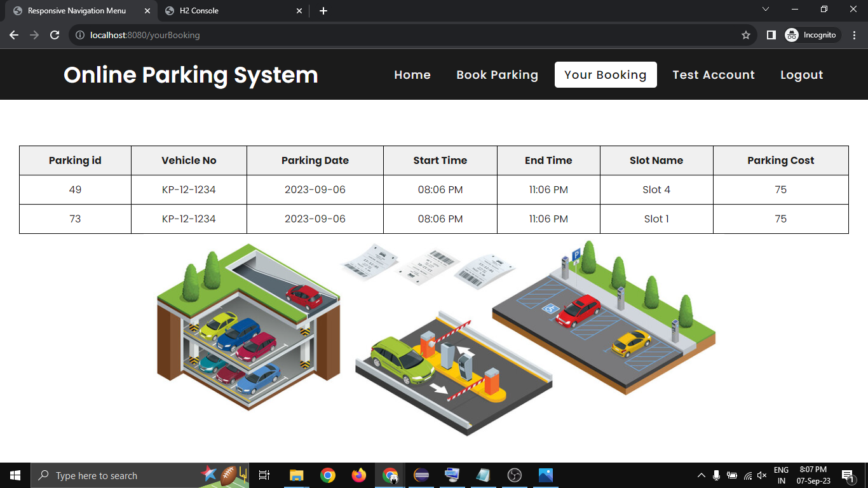Open the browser side panel
Screen dimensions: 868x488
click(x=771, y=35)
